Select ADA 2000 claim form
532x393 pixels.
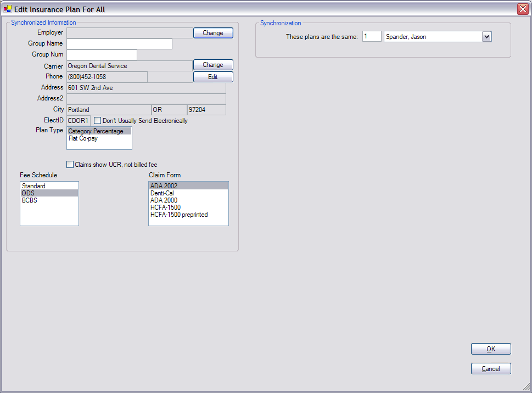(164, 200)
